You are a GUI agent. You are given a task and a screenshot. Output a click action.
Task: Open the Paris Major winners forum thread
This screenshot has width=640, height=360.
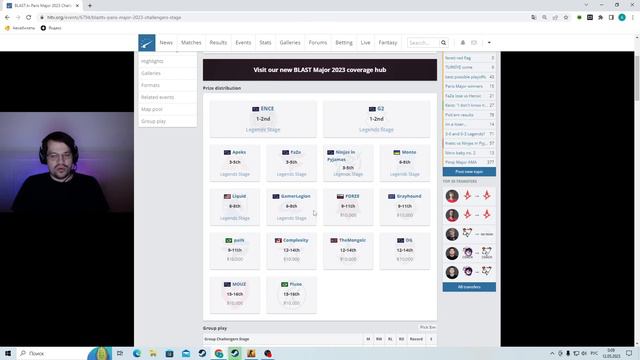coord(464,86)
